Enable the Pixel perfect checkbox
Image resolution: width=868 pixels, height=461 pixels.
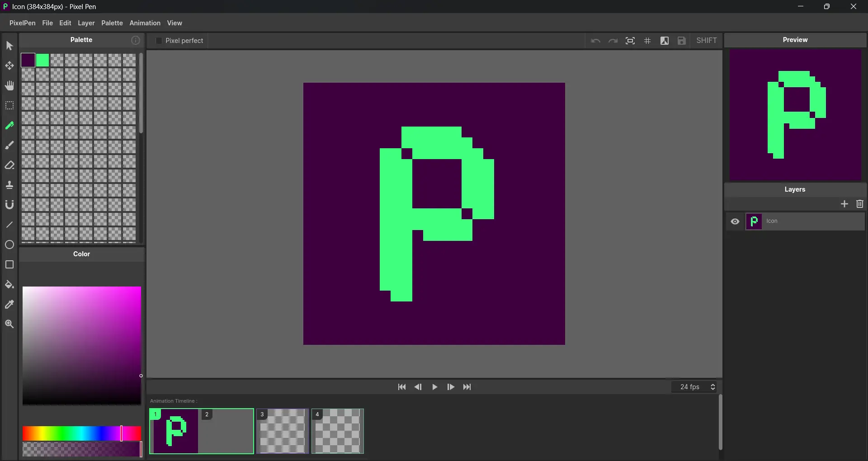159,41
